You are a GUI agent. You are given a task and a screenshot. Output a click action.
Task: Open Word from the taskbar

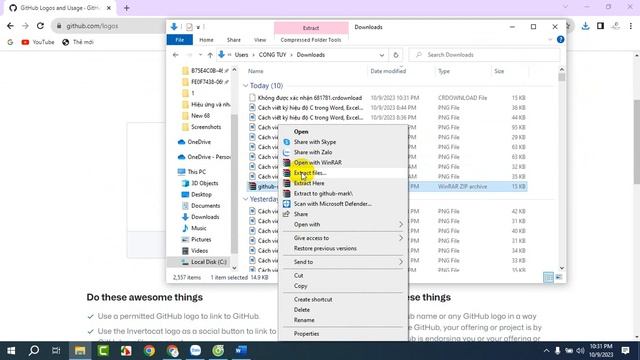(241, 351)
